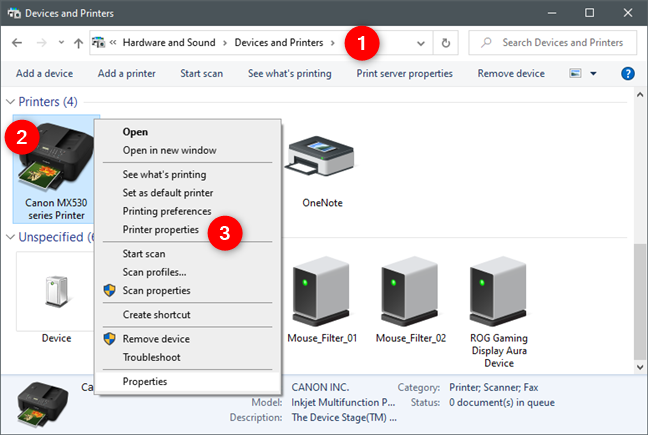The image size is (648, 435).
Task: Open the recent locations dropdown arrow
Action: pyautogui.click(x=61, y=43)
